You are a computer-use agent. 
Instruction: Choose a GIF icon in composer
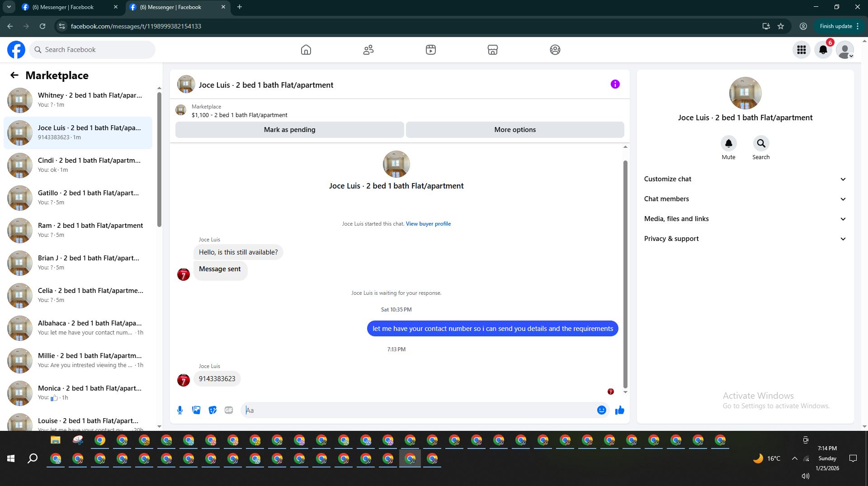click(229, 410)
